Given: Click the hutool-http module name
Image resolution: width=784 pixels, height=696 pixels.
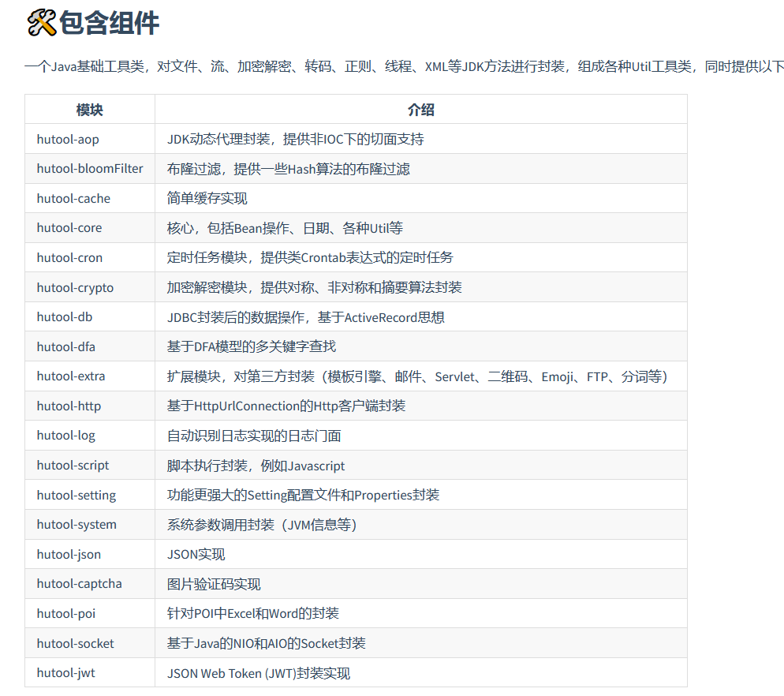Looking at the screenshot, I should pos(69,406).
